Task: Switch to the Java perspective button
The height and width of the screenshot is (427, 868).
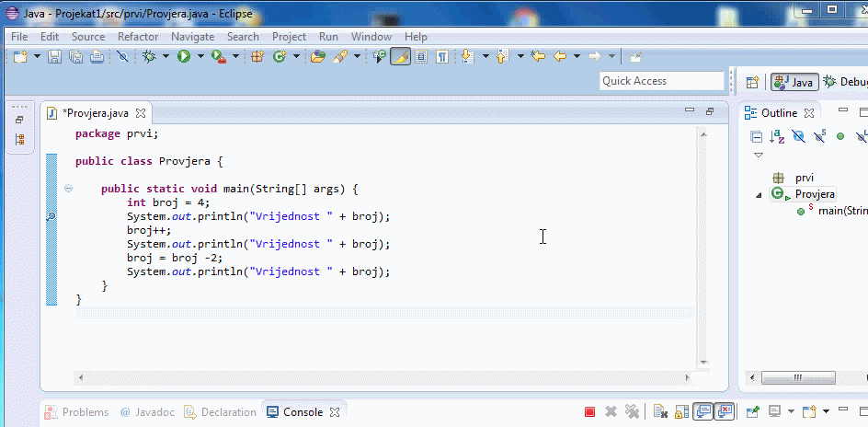Action: point(794,82)
